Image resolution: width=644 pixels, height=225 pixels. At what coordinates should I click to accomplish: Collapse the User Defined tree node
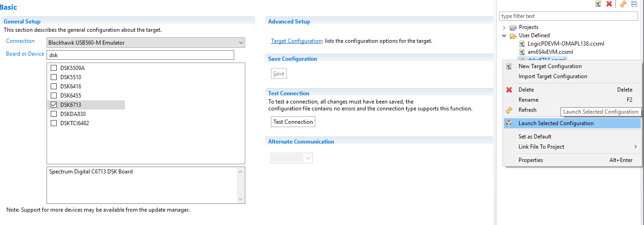[505, 35]
